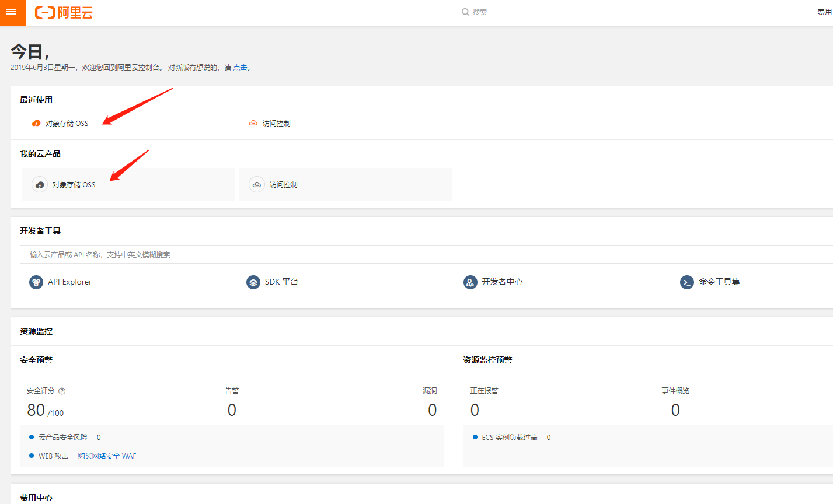This screenshot has height=504, width=833.
Task: Click the API Explorer icon
Action: tap(36, 282)
